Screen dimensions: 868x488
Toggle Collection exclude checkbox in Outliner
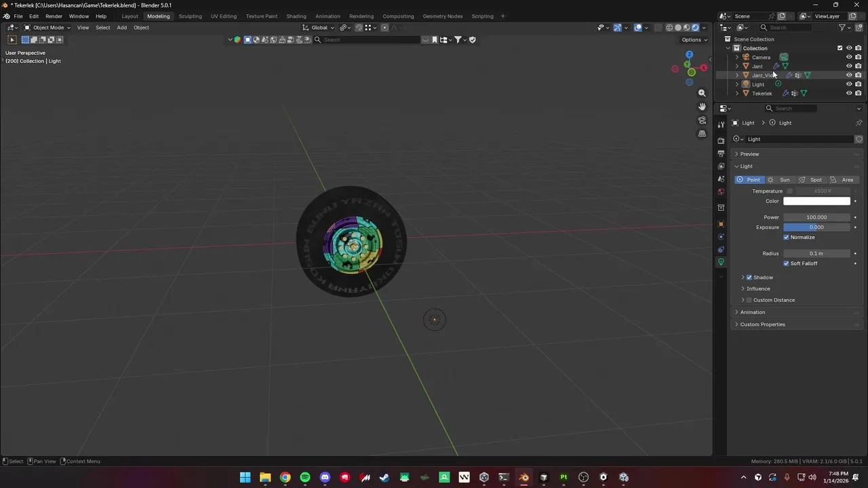[x=840, y=48]
